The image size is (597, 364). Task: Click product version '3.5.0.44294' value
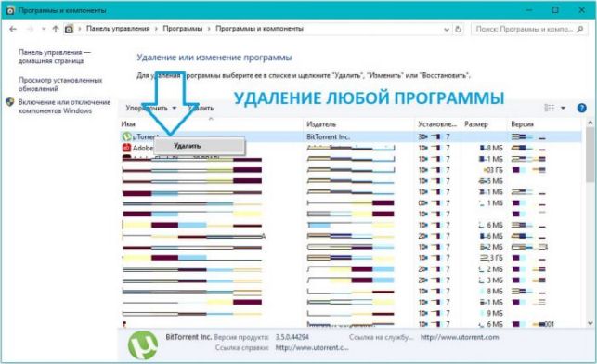tap(292, 337)
